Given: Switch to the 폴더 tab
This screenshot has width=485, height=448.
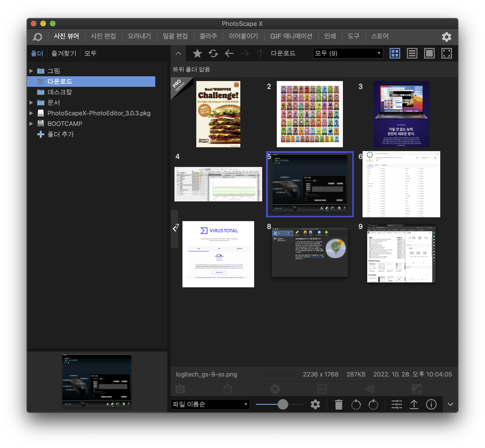Looking at the screenshot, I should point(37,53).
